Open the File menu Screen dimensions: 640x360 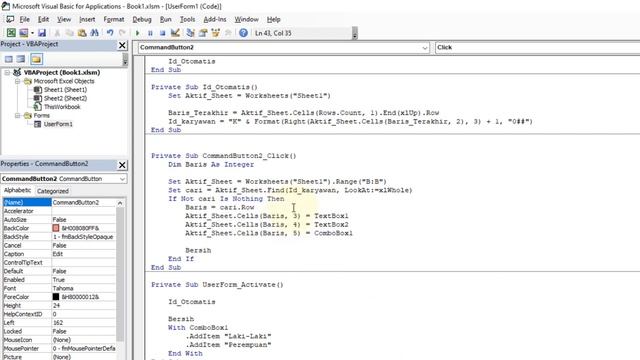24,19
